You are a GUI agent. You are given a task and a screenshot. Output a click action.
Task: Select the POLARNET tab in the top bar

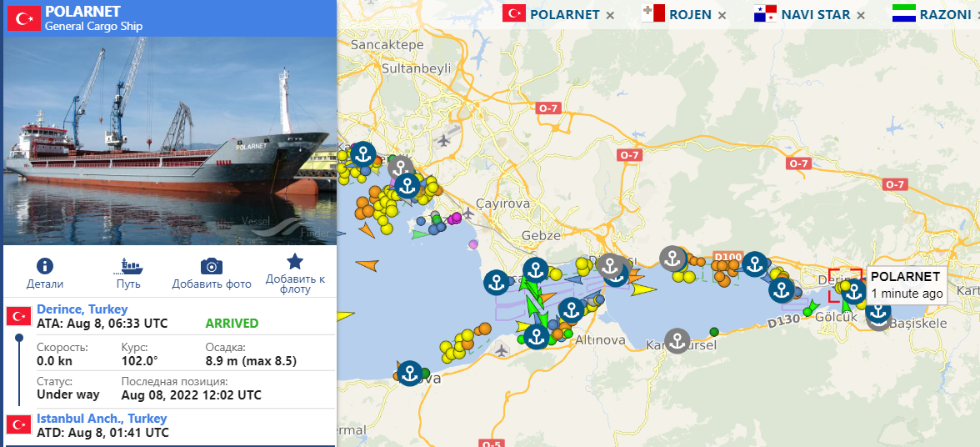click(564, 14)
